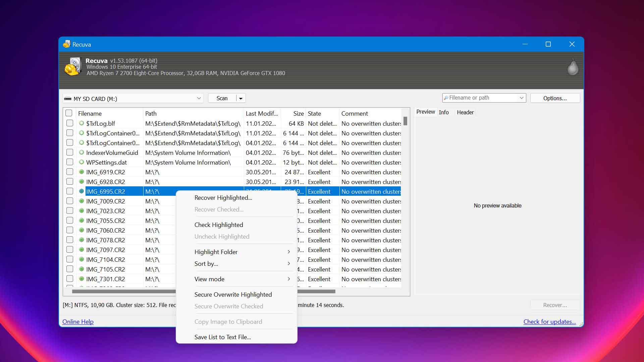Click status circle icon for WPSettings.dat
This screenshot has height=362, width=644.
pos(81,162)
